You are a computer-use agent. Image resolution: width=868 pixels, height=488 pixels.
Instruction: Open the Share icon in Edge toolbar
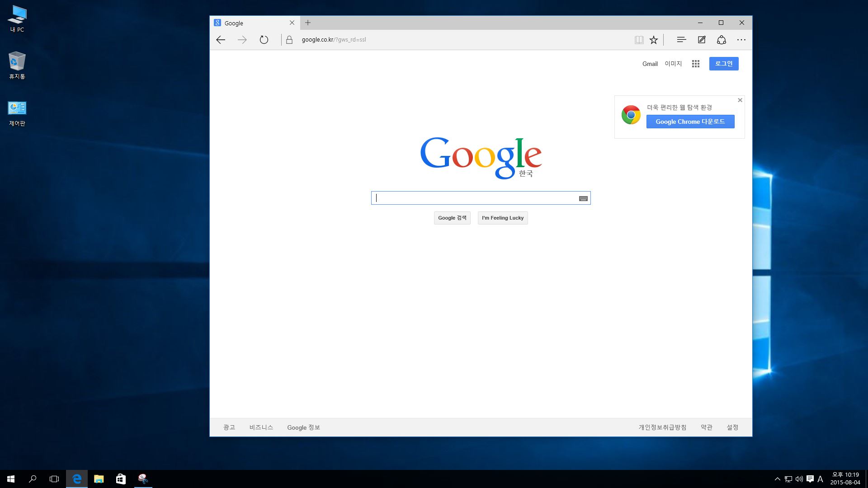click(722, 40)
